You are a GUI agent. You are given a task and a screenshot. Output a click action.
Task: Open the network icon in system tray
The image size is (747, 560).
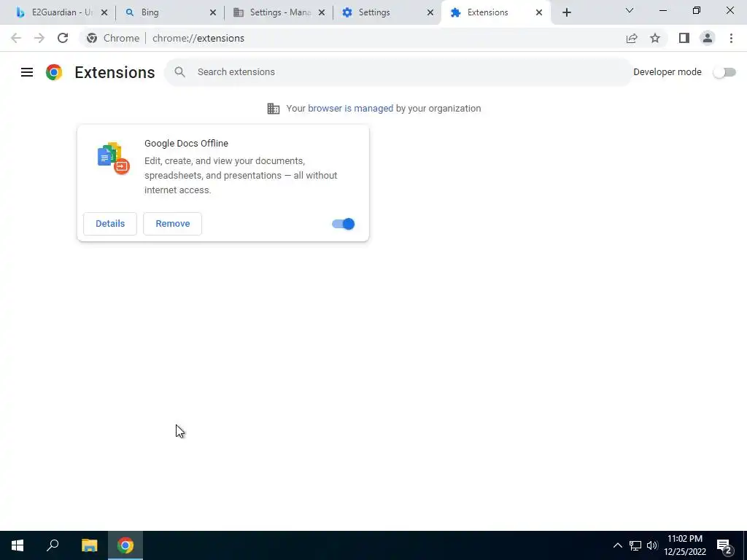635,545
